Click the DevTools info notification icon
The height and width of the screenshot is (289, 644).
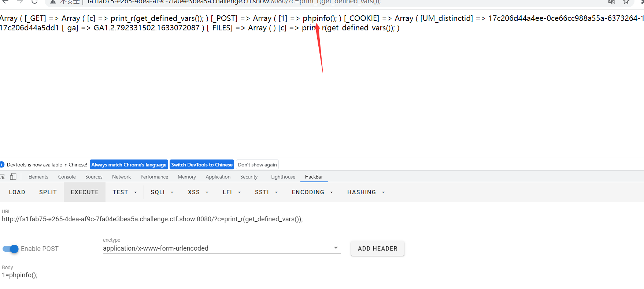pyautogui.click(x=2, y=165)
